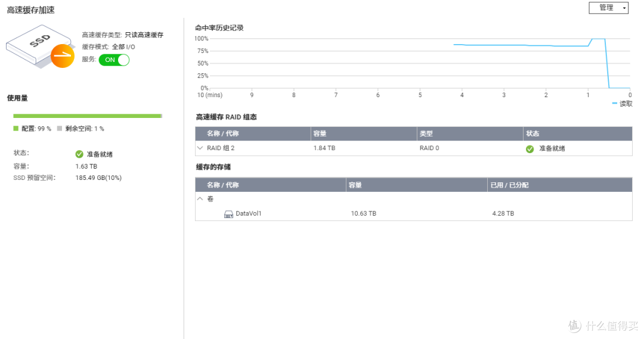Select the DataVol1 volume name

(249, 213)
